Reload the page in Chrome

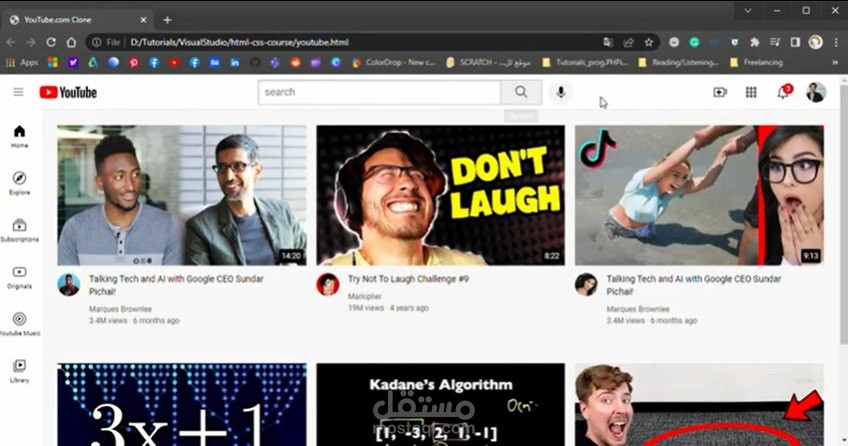51,42
